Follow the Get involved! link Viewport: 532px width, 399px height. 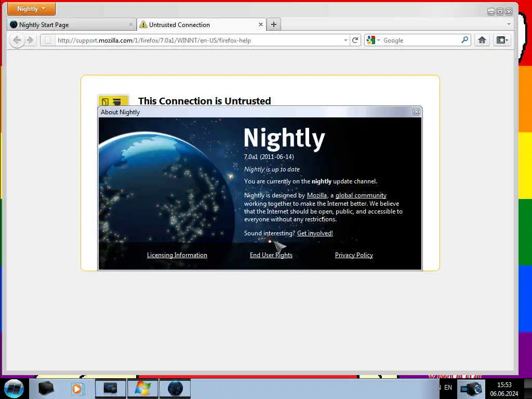point(315,233)
